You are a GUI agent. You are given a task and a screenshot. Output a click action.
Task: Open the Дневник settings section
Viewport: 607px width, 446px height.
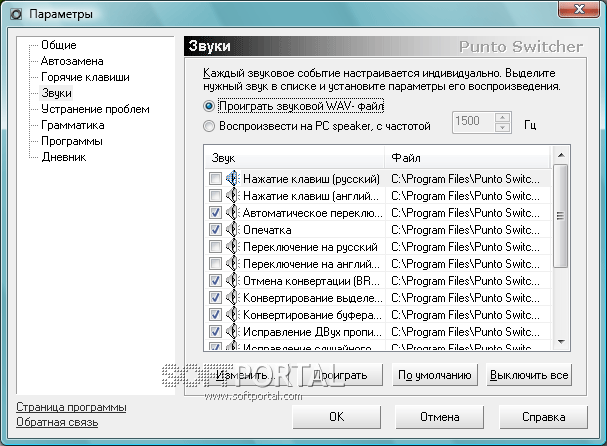(64, 157)
